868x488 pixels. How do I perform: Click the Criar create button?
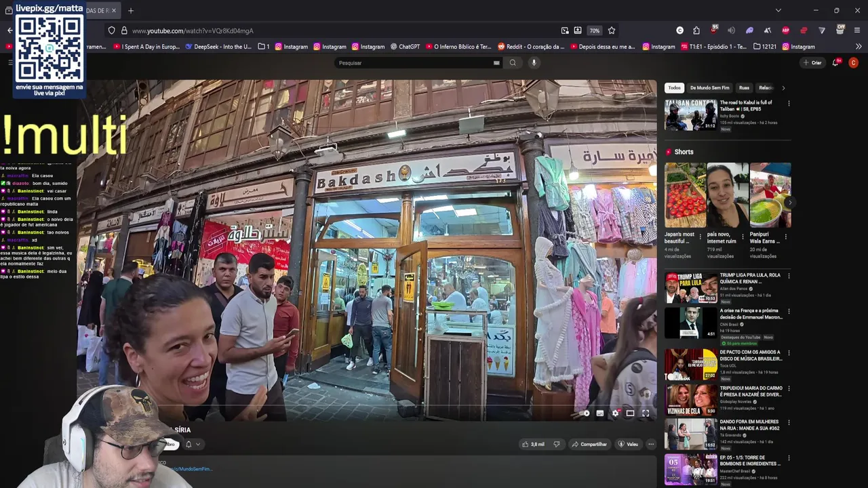[812, 63]
